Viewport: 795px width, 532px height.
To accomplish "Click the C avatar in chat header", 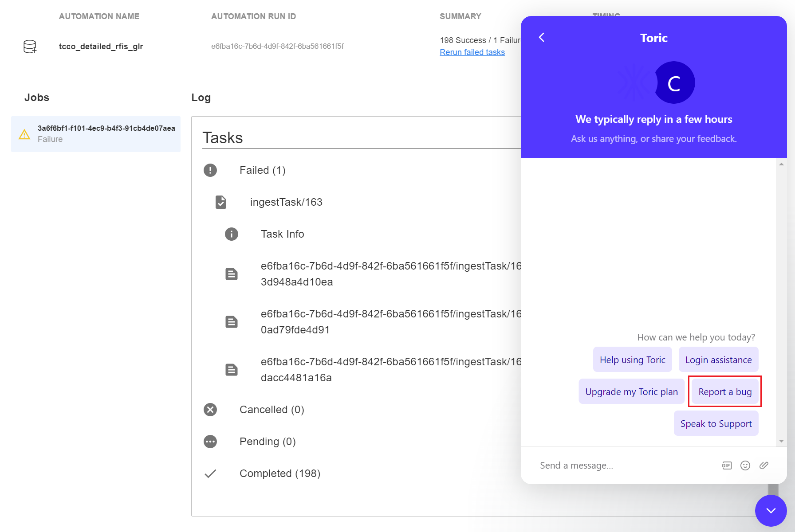I will click(674, 83).
